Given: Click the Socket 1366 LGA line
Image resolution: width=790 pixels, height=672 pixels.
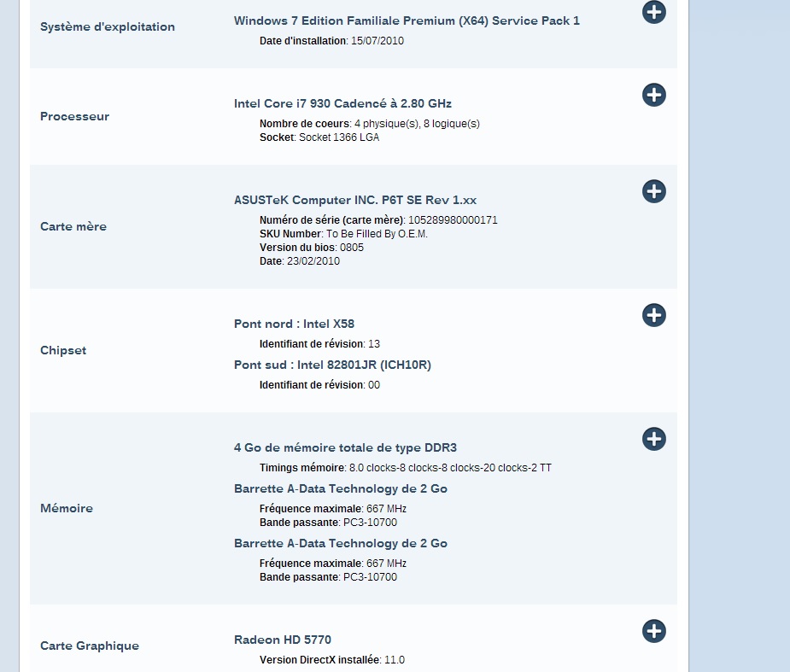Looking at the screenshot, I should [319, 137].
